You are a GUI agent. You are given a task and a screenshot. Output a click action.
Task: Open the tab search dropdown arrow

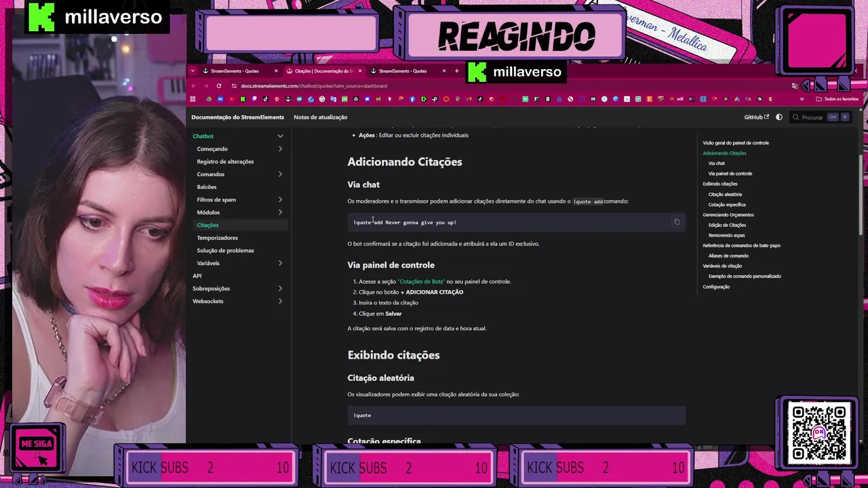[x=193, y=71]
